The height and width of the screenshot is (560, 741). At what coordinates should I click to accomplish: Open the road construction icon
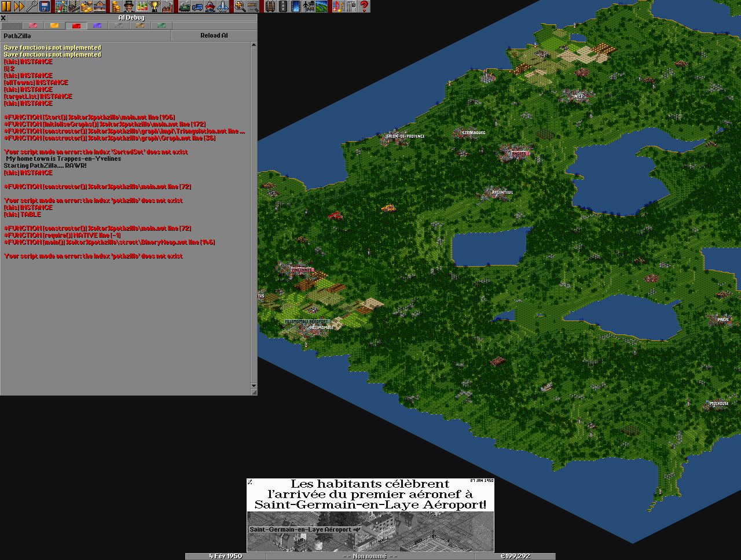(x=283, y=6)
